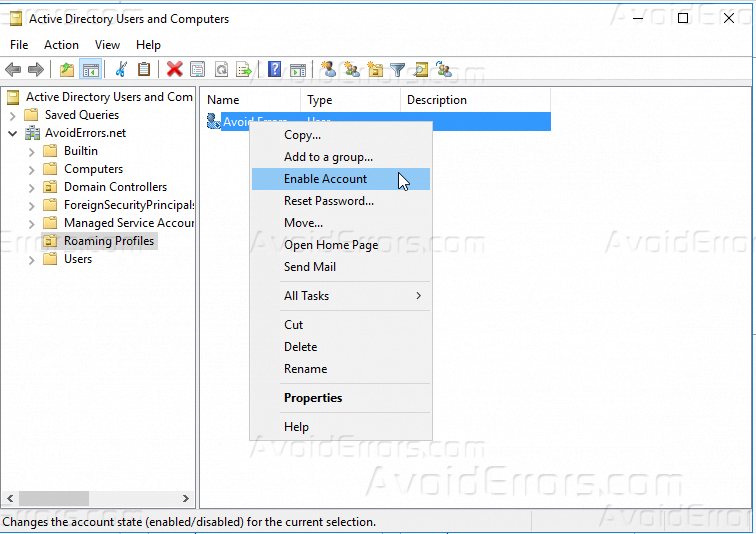Click the Cut scissors toolbar icon
The image size is (756, 534).
tap(121, 69)
